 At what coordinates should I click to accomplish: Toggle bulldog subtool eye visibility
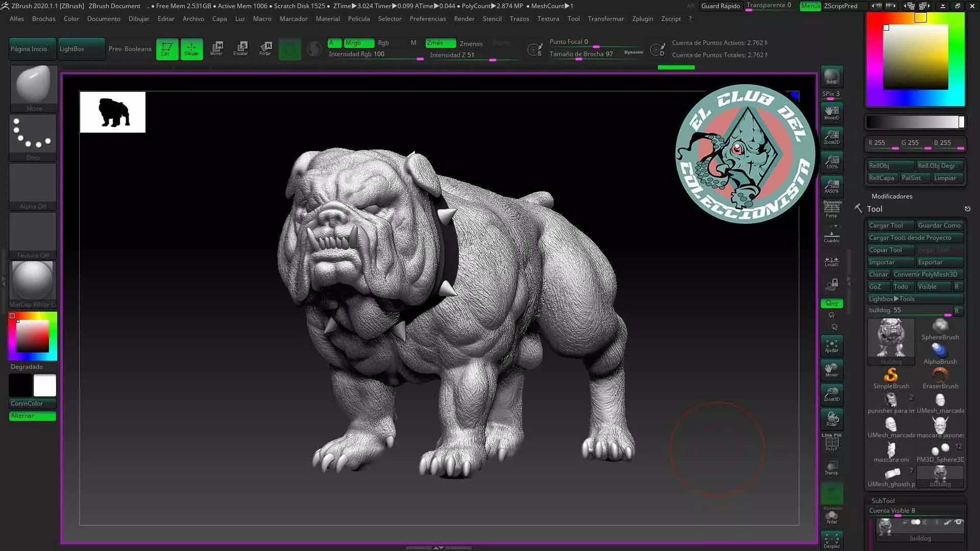959,522
